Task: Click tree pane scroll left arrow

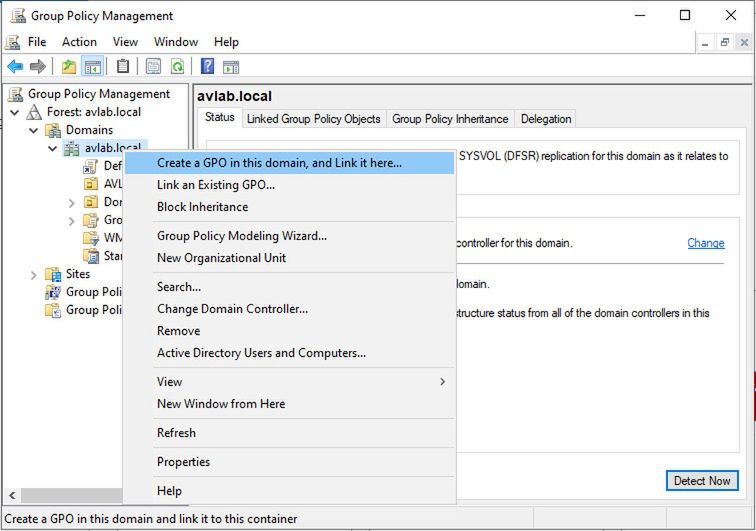Action: coord(12,495)
